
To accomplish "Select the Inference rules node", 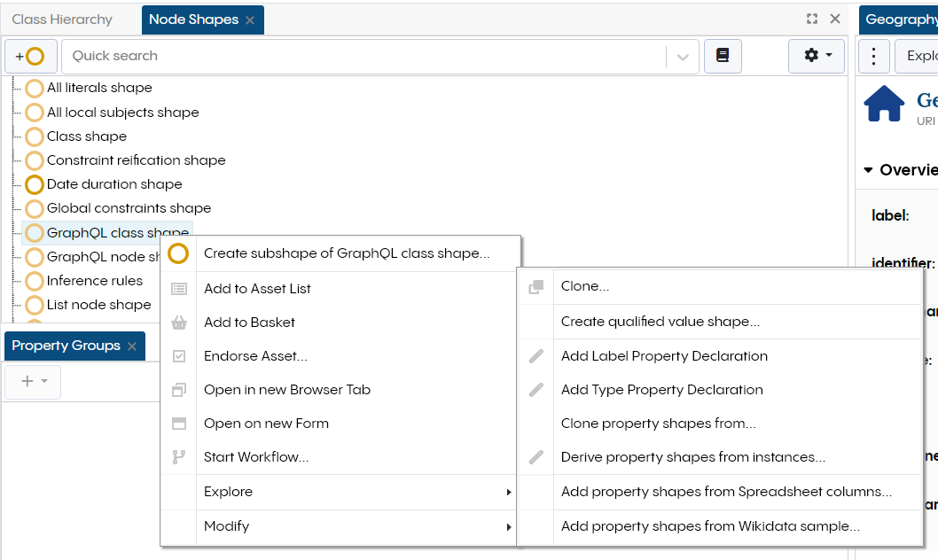I will tap(95, 280).
